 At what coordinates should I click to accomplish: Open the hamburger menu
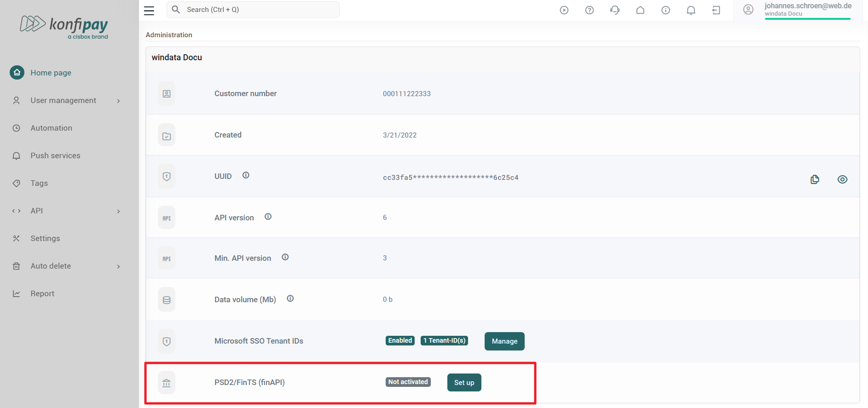coord(149,10)
